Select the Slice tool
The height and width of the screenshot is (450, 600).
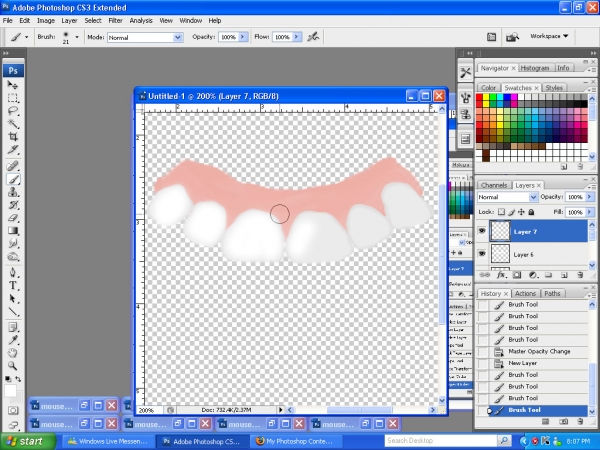[x=13, y=150]
